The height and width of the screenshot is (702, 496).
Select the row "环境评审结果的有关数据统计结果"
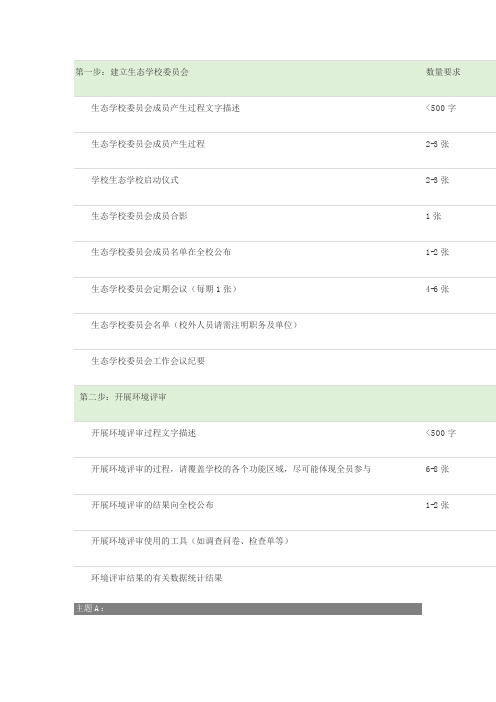pyautogui.click(x=157, y=578)
